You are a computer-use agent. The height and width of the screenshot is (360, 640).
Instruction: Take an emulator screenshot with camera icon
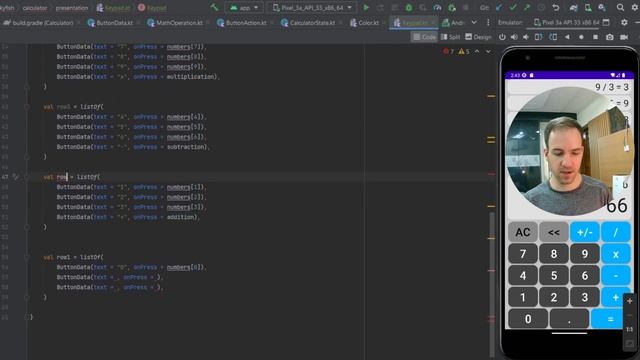tap(609, 37)
